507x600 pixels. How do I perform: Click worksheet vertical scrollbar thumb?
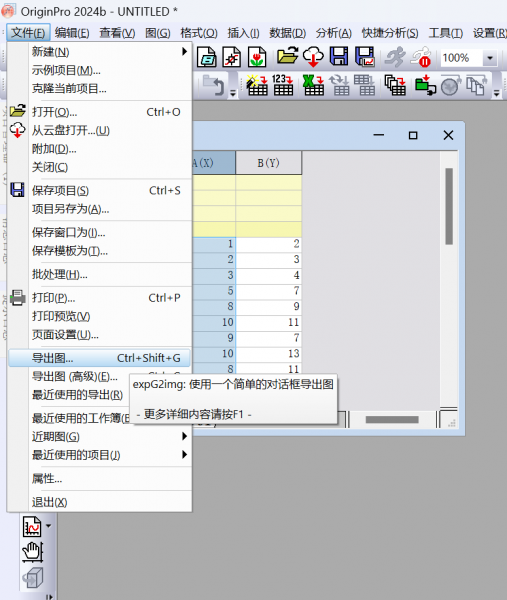coord(449,206)
